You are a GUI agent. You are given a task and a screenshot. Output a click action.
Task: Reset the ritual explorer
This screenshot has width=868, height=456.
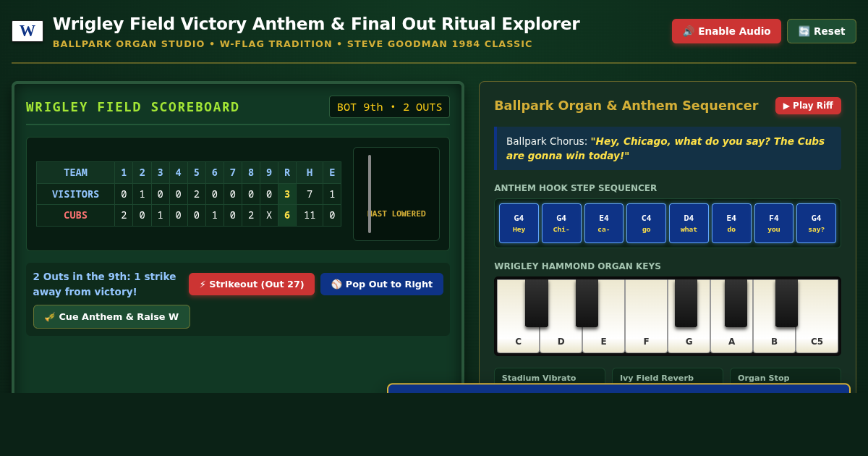(822, 31)
